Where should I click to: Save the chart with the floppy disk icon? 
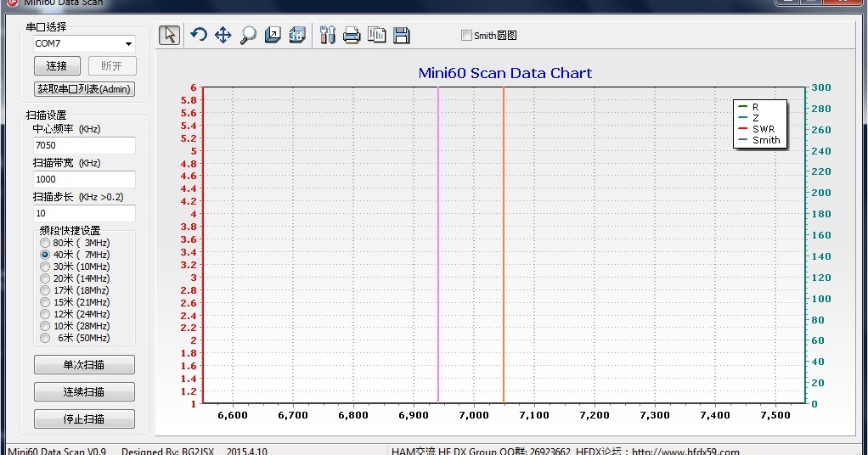coord(402,35)
